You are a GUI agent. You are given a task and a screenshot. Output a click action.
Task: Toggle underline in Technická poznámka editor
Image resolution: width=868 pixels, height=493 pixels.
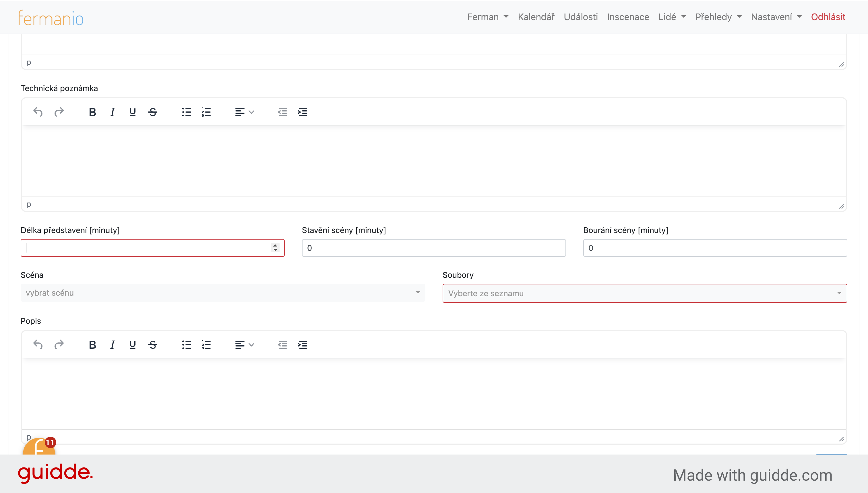(x=132, y=112)
